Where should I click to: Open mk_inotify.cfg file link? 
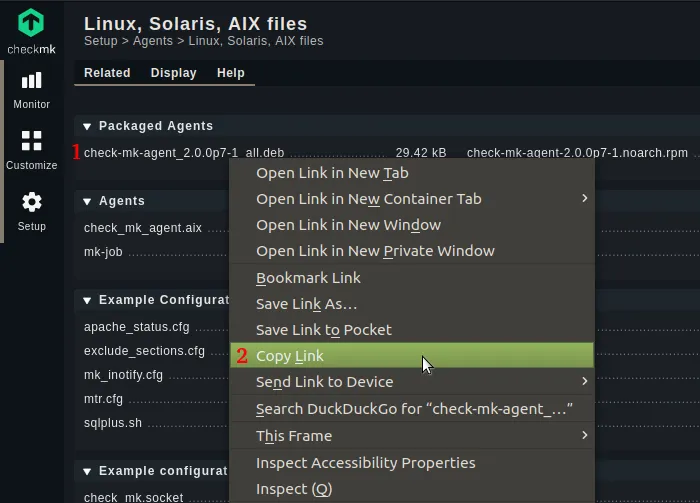tap(123, 375)
